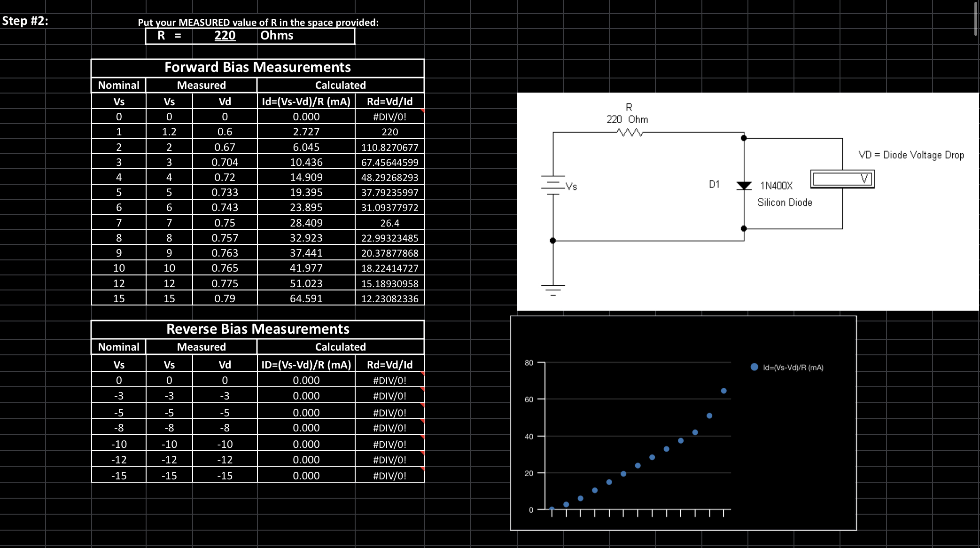Select the first forward bias #DIV/0! cell
Image resolution: width=980 pixels, height=548 pixels.
tap(390, 117)
